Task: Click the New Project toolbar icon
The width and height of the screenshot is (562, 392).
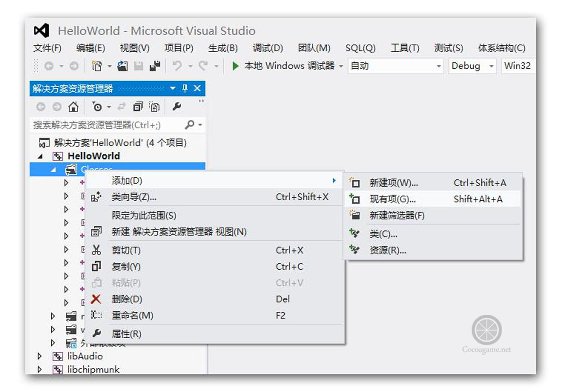Action: [97, 66]
